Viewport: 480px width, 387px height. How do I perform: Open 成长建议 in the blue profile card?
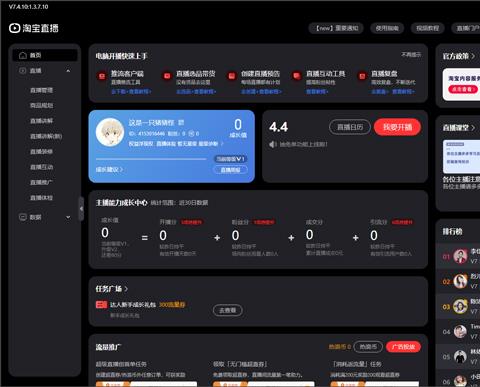tap(109, 170)
